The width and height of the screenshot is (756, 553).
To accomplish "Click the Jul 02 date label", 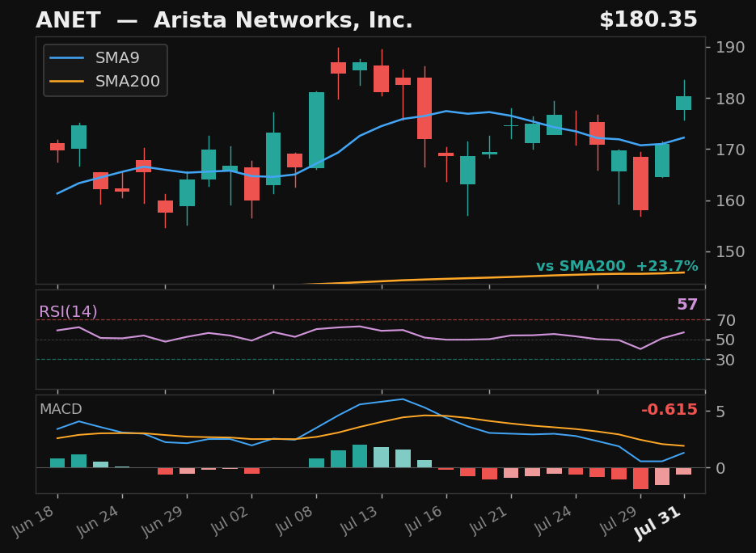I will [x=230, y=521].
